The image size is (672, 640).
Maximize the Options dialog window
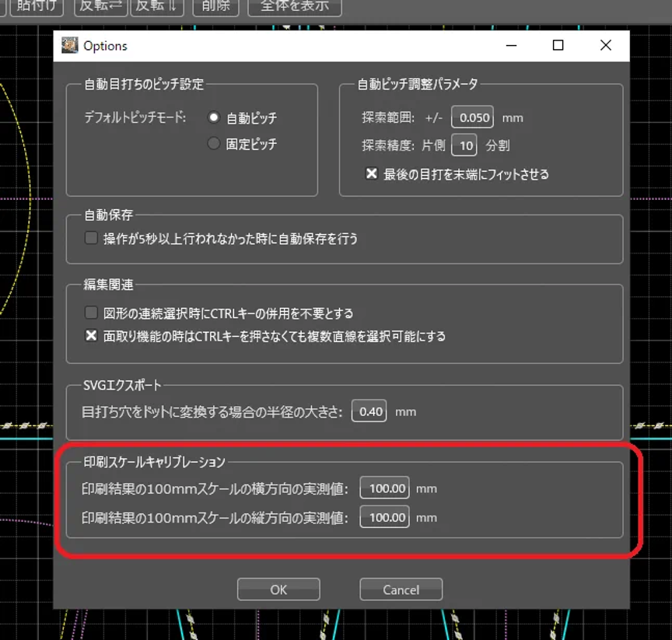pos(558,45)
